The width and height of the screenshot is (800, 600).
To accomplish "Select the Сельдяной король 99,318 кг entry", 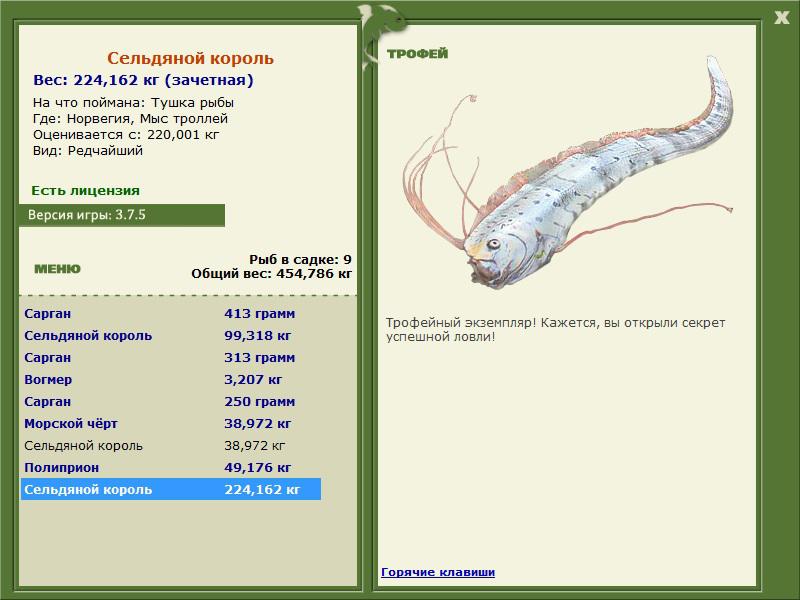I will tap(170, 336).
